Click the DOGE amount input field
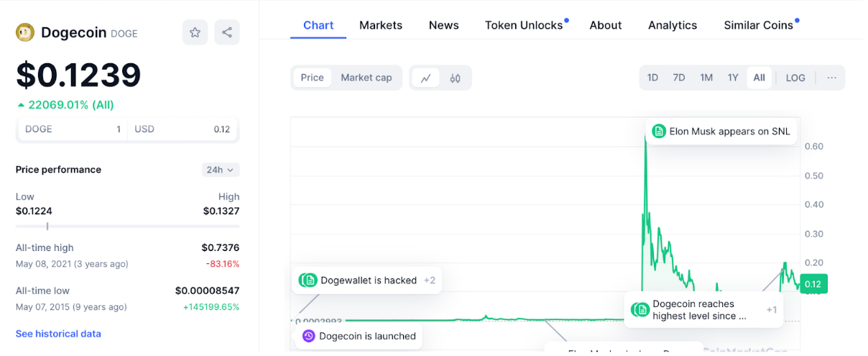The image size is (868, 356). tap(72, 129)
